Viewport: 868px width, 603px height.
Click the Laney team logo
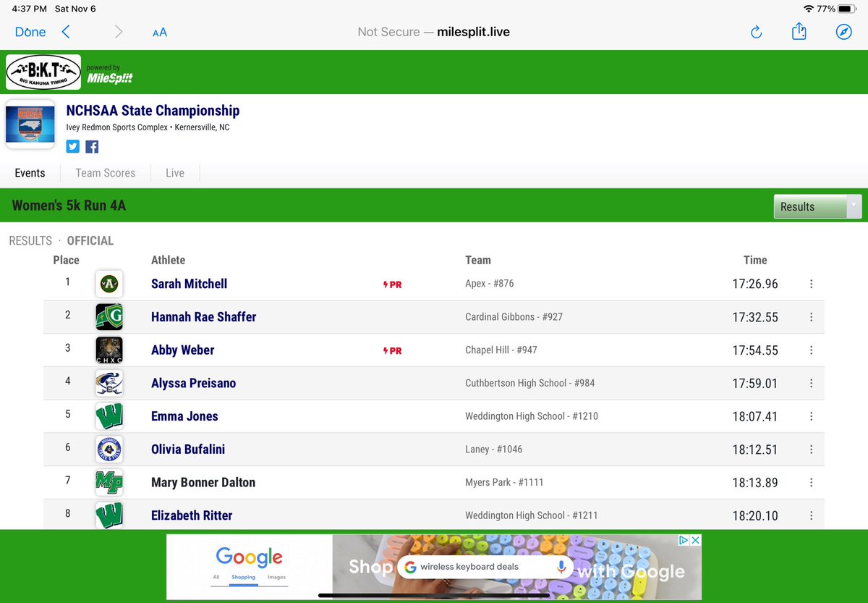(x=109, y=450)
